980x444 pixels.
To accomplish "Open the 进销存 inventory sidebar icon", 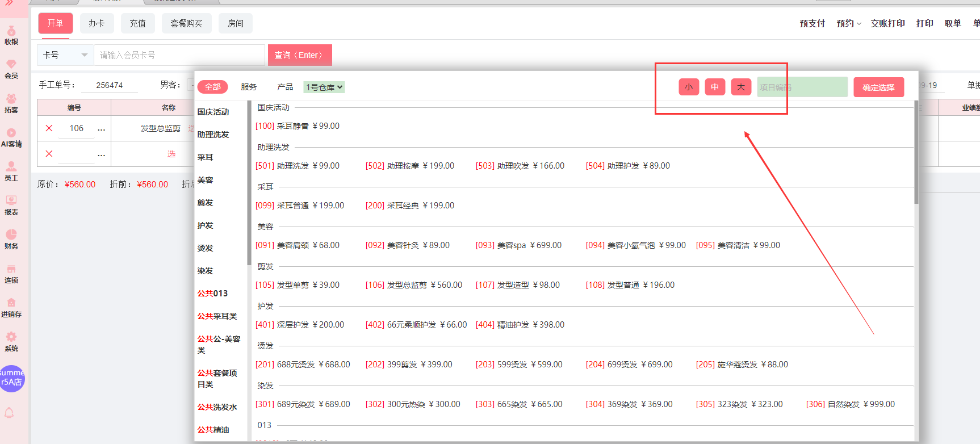I will (x=11, y=308).
